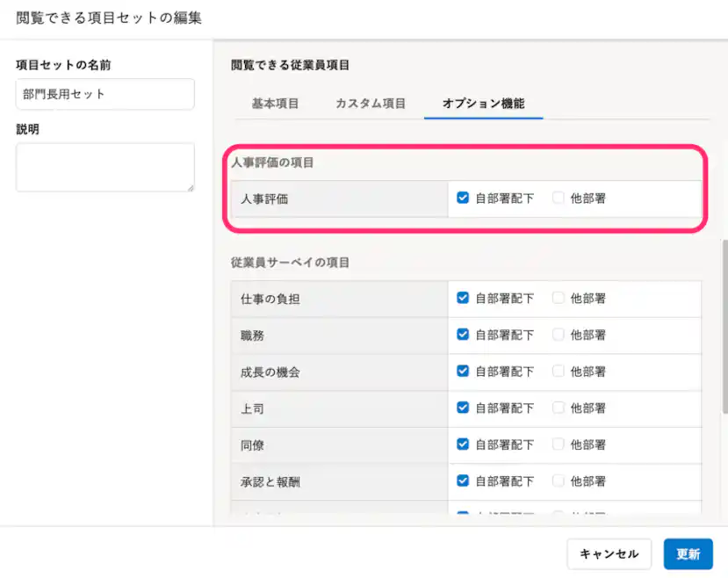Click the 説明 description text area
728x578 pixels.
[x=105, y=167]
